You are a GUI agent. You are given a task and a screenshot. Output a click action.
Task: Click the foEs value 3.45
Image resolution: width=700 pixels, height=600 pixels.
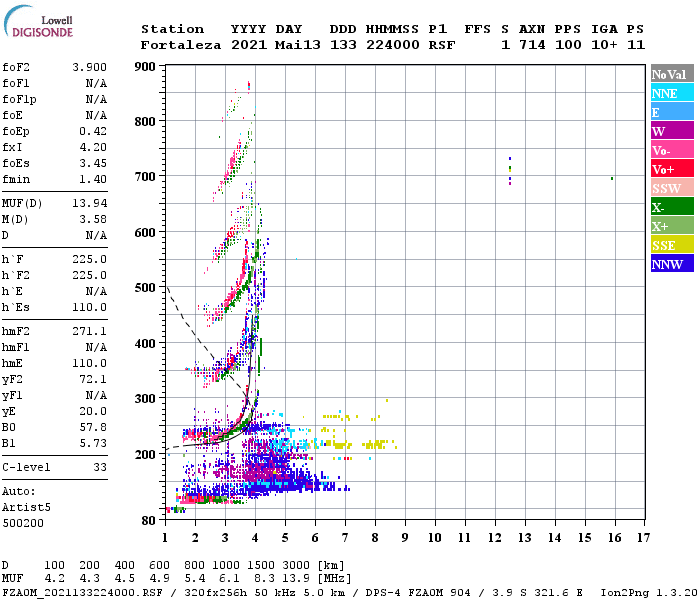coord(93,163)
